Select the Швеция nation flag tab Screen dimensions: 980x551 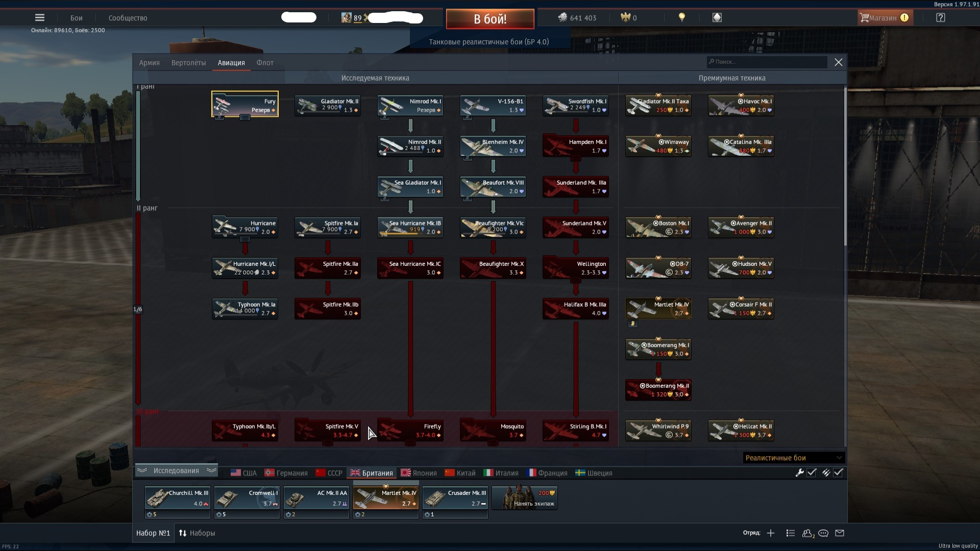(594, 473)
